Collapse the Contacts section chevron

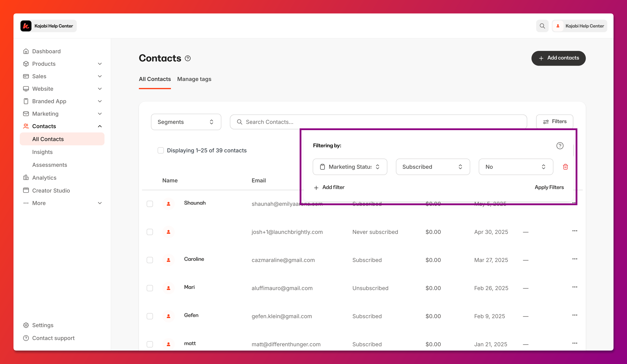[x=100, y=126]
